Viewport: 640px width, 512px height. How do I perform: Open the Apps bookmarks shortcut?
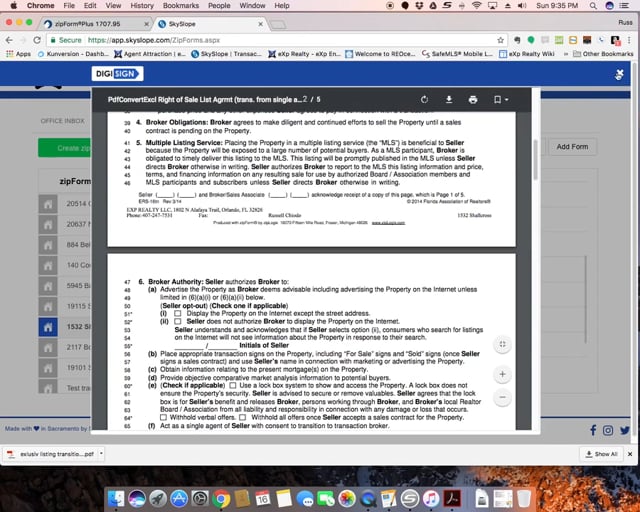pos(18,53)
